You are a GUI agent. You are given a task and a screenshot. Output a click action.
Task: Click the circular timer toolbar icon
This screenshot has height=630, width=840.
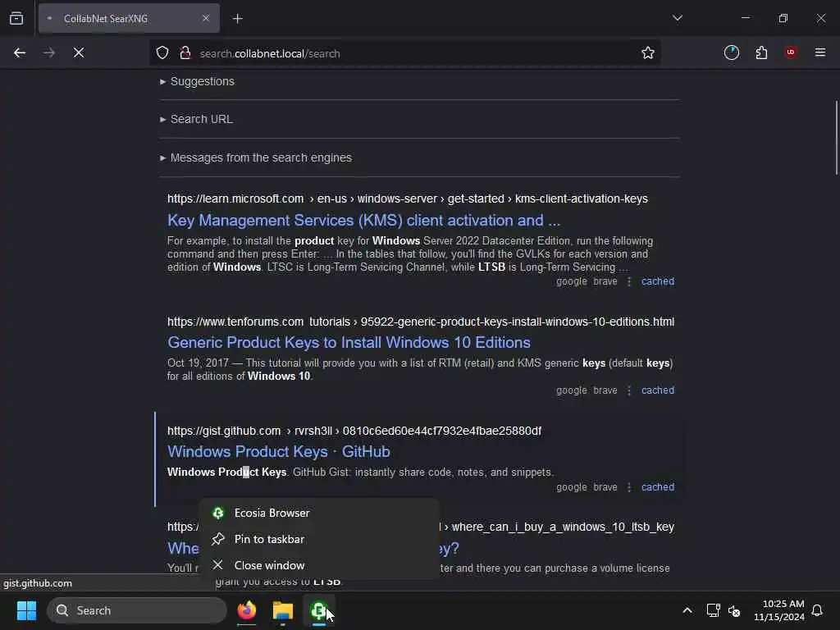click(732, 52)
